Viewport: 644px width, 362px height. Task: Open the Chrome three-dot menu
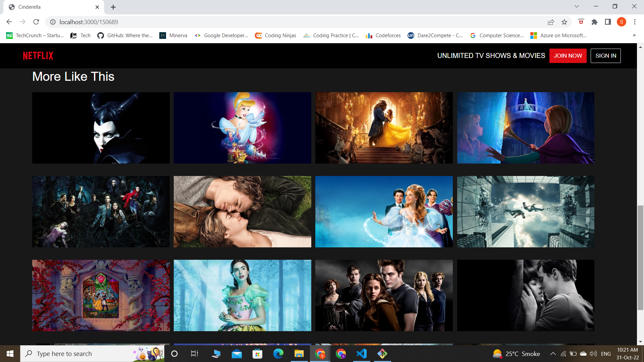635,22
